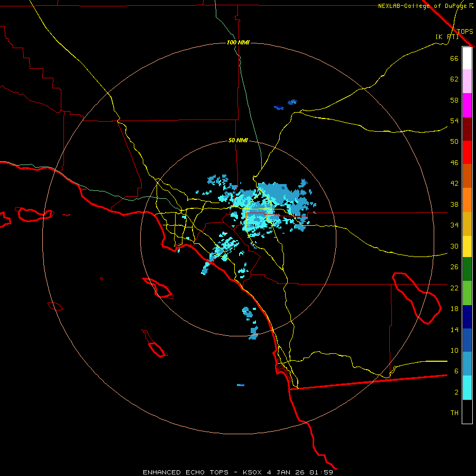Click the magenta legend swatch

[x=467, y=105]
